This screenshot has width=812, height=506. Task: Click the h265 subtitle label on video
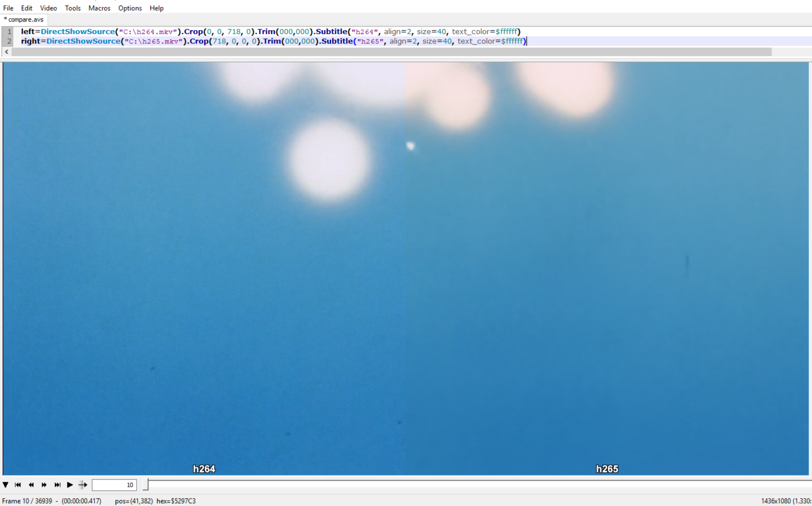(607, 469)
